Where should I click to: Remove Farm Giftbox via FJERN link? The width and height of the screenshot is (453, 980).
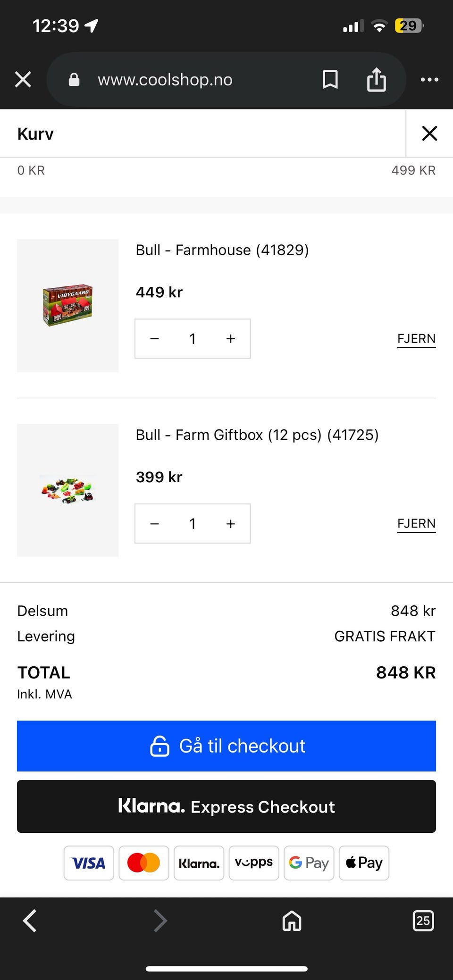[416, 524]
